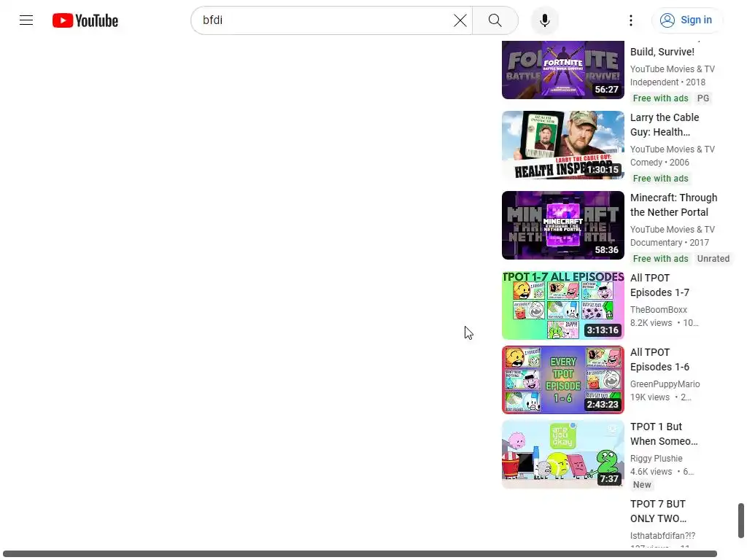Click '8.2K views' text

(x=651, y=323)
